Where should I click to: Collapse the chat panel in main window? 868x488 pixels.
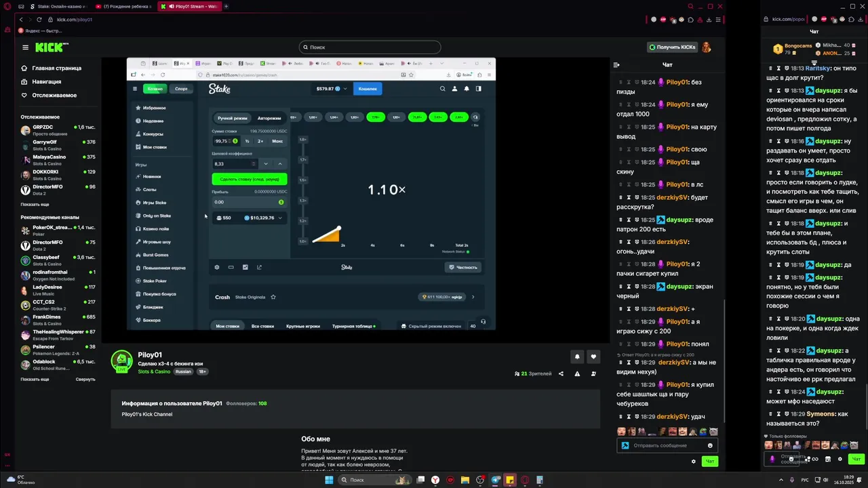coord(616,65)
